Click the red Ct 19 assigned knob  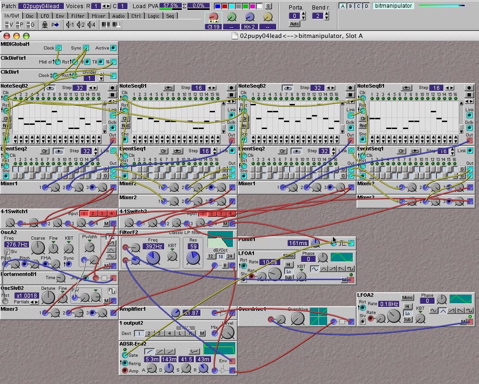click(213, 17)
